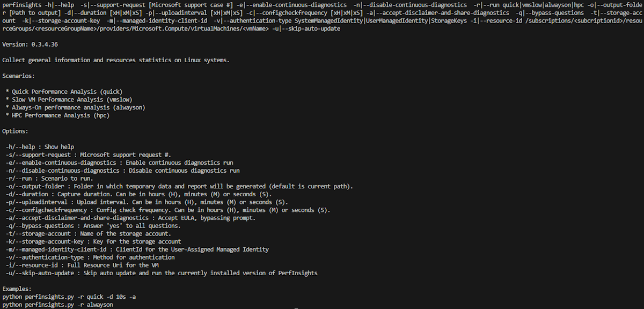This screenshot has width=644, height=309.
Task: Click the disable continuous diagnostics run option line
Action: tap(122, 171)
